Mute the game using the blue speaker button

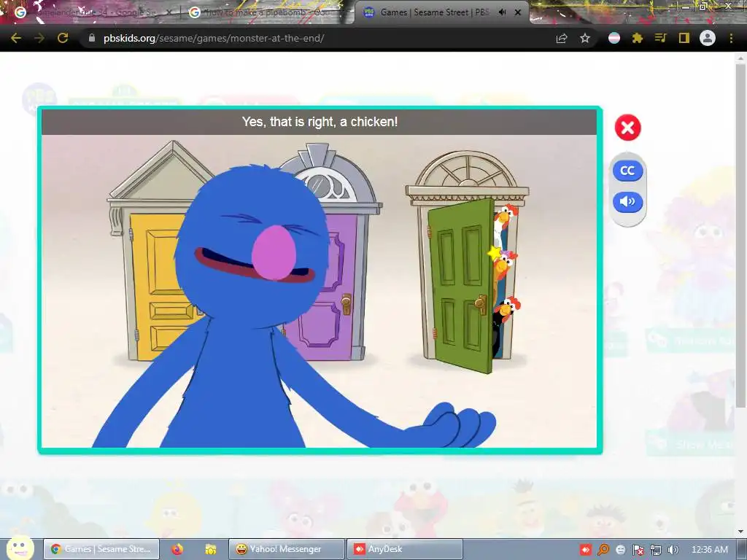coord(627,202)
